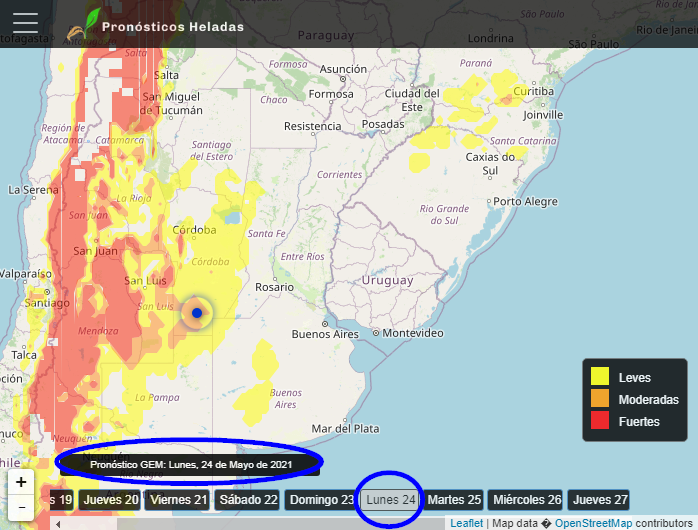The width and height of the screenshot is (698, 530).
Task: Select the Sábado 22 day tab
Action: [x=248, y=500]
